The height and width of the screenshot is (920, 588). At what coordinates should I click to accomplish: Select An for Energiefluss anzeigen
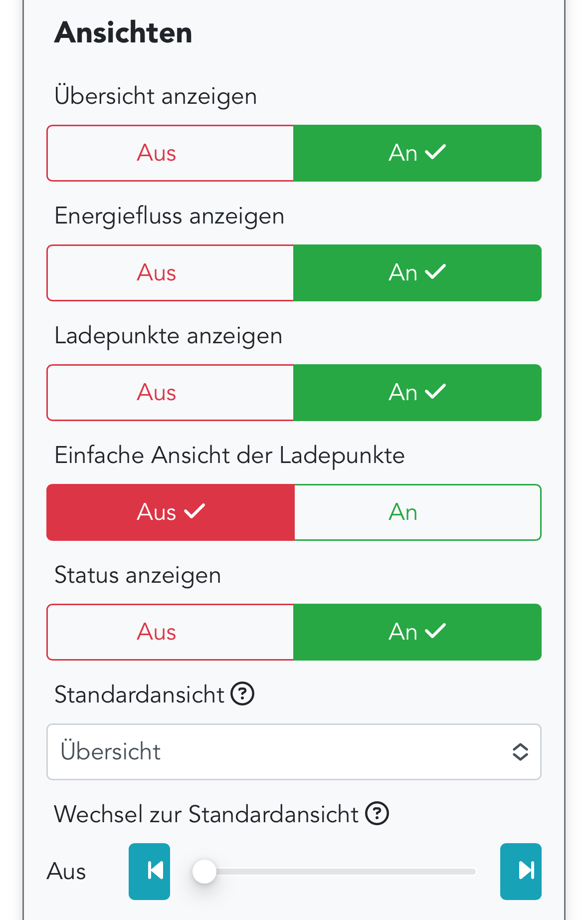pos(417,273)
